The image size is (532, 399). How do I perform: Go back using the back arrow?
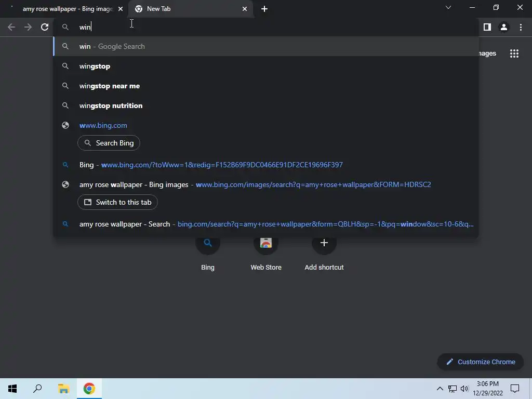click(11, 27)
